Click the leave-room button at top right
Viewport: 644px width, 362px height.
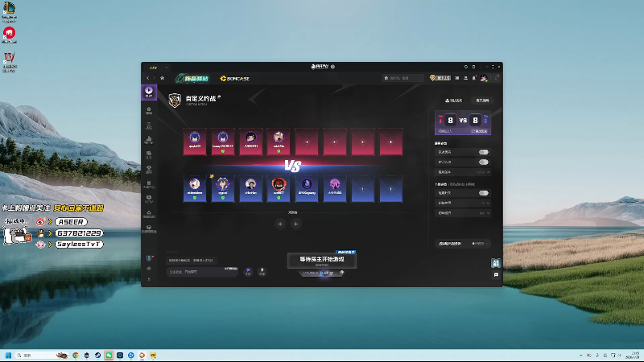pos(482,101)
